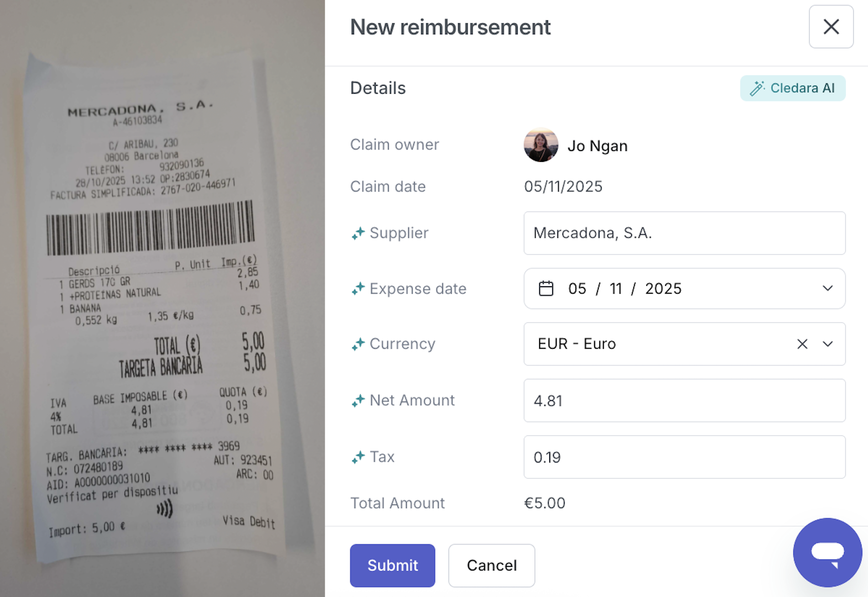Close the New reimbursement dialog
The width and height of the screenshot is (868, 597).
click(x=831, y=27)
